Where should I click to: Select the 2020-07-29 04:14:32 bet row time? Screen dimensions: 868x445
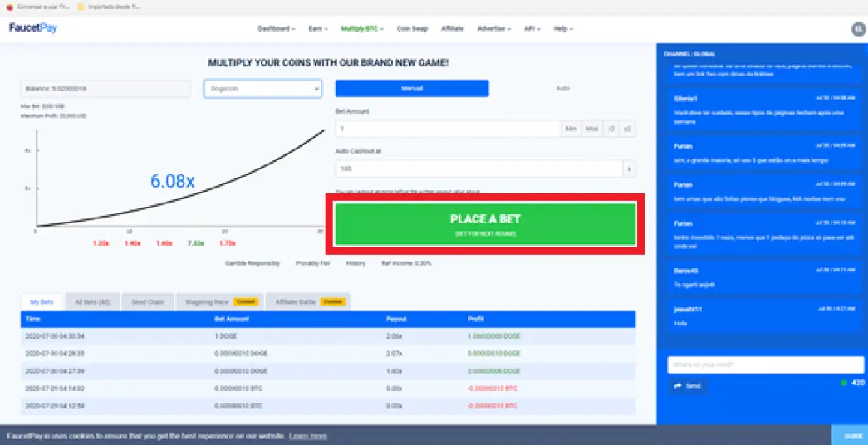click(54, 389)
